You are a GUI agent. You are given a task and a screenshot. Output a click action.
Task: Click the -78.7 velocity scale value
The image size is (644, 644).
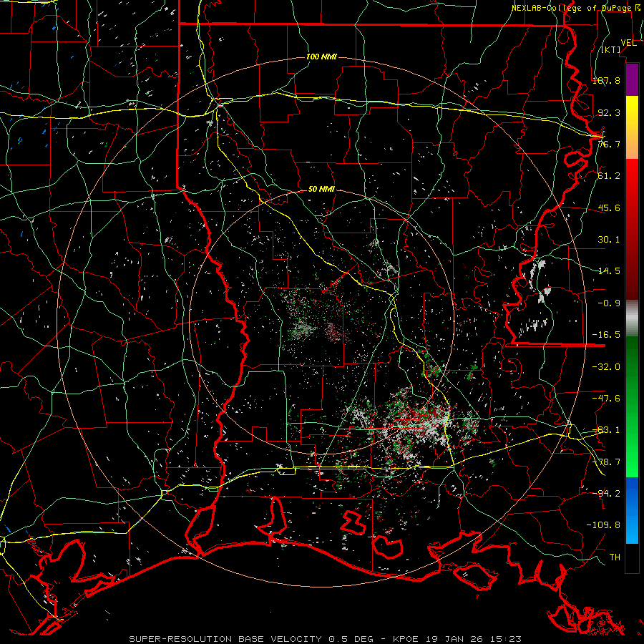606,462
